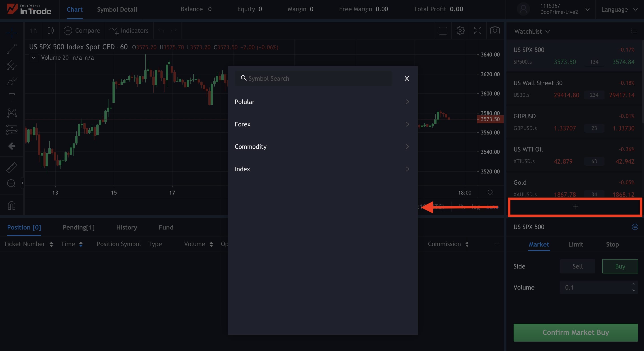Click the back arrow icon in sidebar

[11, 146]
